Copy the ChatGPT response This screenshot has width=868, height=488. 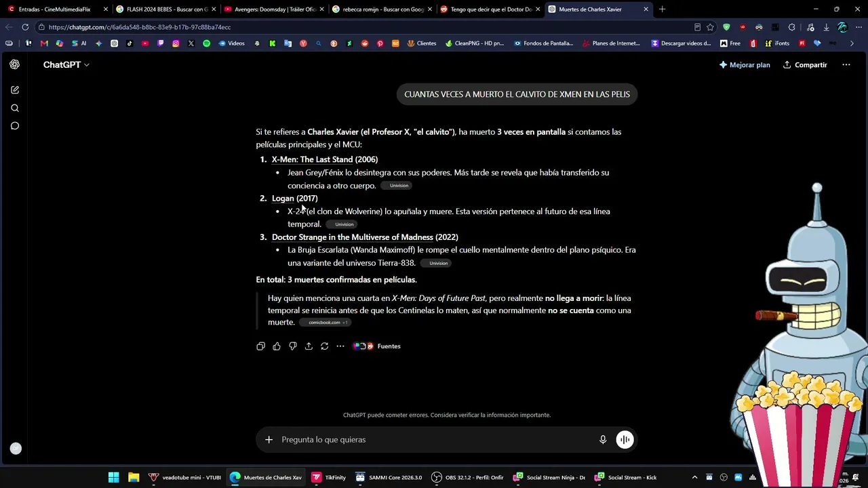click(260, 346)
